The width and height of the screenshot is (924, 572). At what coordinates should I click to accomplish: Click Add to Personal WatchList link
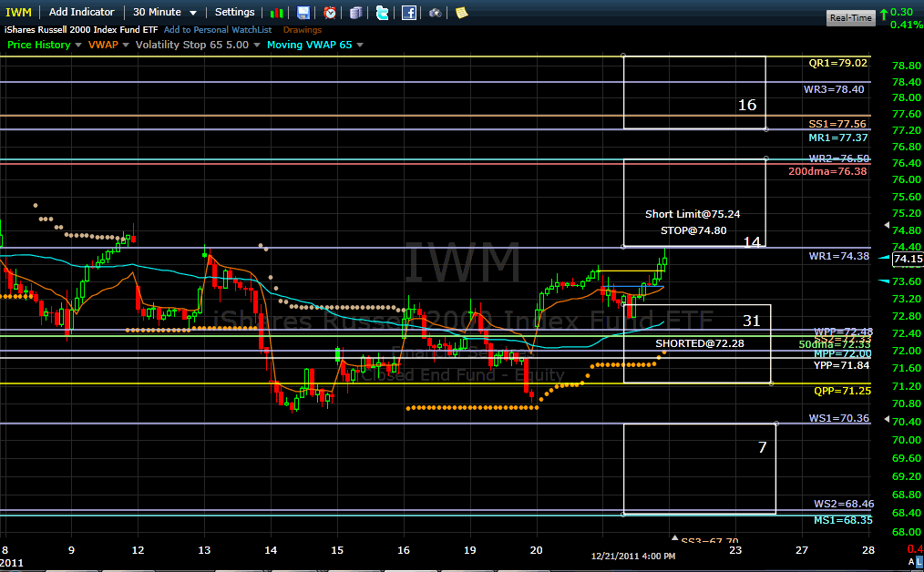[218, 29]
